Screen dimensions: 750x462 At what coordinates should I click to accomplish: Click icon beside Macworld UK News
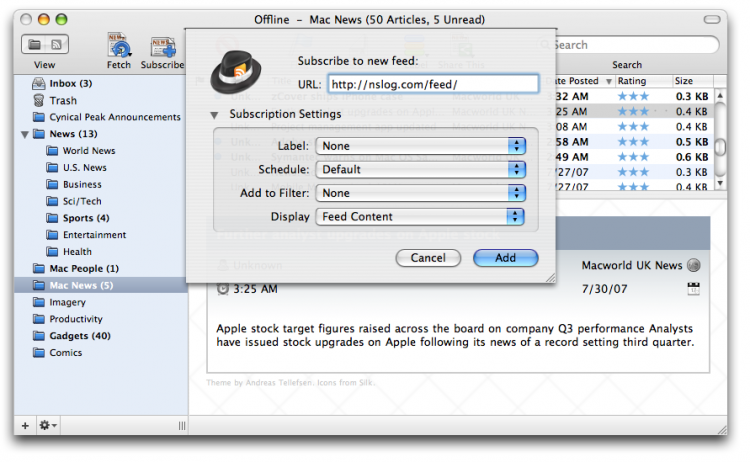click(694, 265)
